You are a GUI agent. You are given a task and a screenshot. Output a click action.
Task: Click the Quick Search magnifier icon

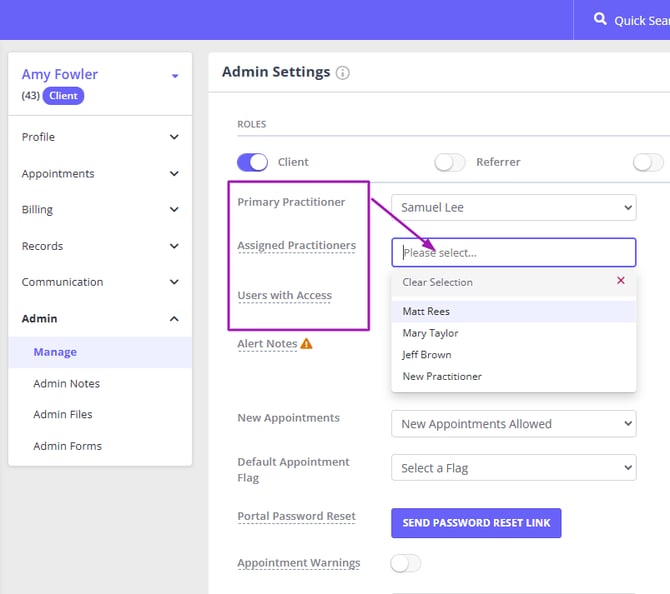(x=600, y=19)
